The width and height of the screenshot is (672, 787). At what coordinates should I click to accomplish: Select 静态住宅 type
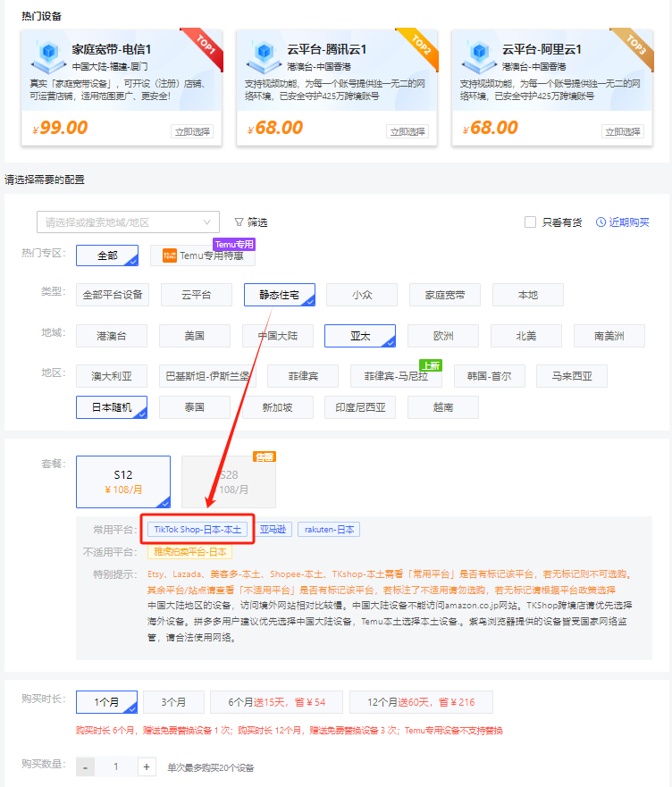(x=279, y=295)
